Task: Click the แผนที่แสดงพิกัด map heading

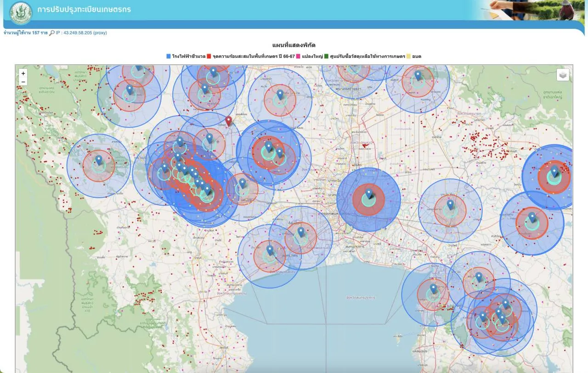Action: 294,45
